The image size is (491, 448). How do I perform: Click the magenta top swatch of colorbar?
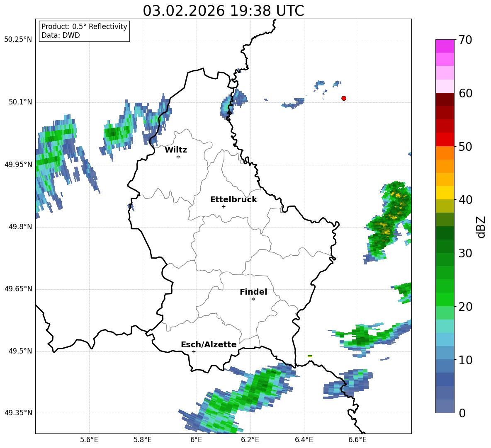(445, 46)
